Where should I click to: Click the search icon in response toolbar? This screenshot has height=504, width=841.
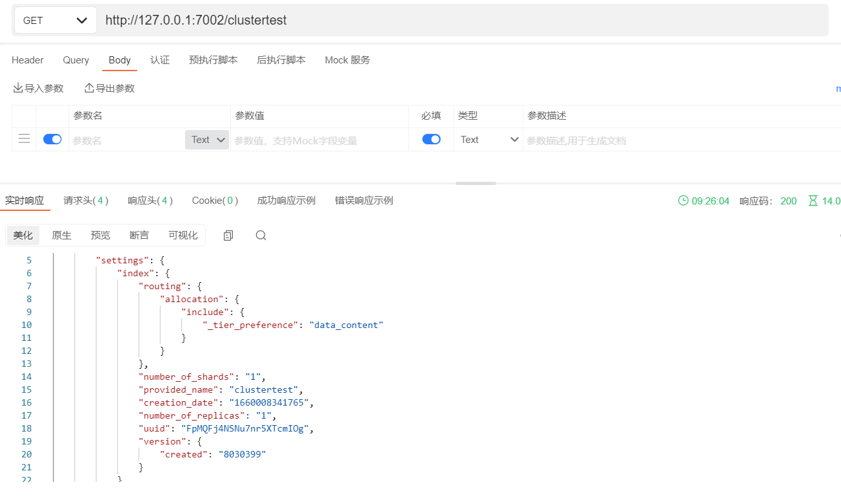261,236
